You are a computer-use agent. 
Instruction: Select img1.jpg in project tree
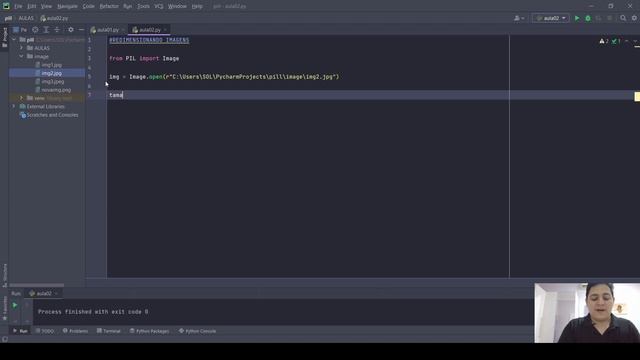pos(51,65)
